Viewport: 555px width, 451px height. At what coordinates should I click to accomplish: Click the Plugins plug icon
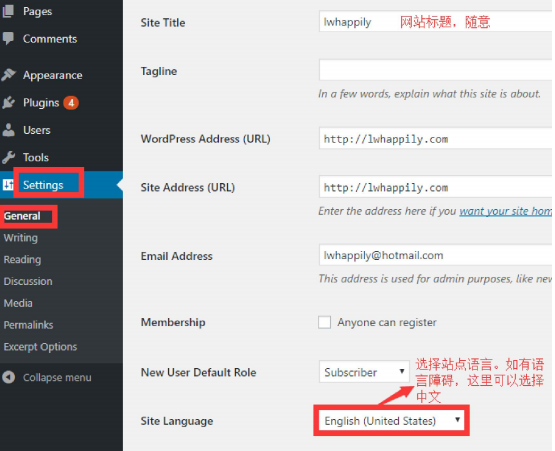8,102
